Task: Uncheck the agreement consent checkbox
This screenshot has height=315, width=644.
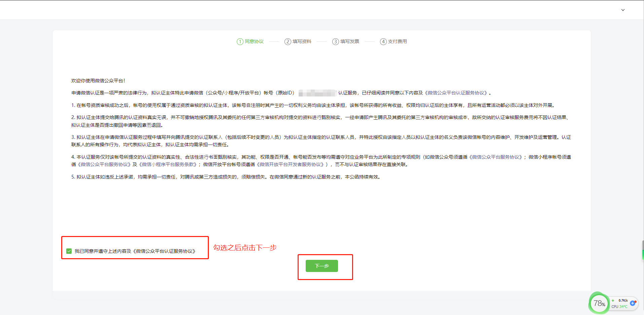Action: point(69,251)
